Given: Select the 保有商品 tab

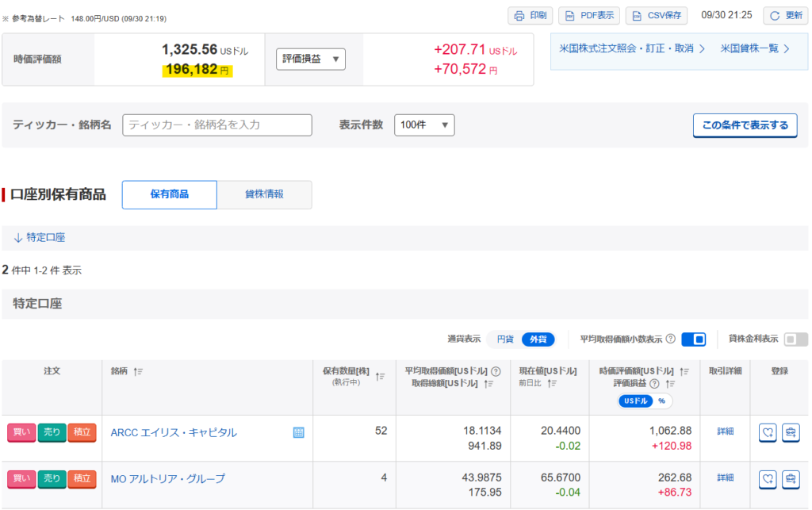Looking at the screenshot, I should coord(169,194).
